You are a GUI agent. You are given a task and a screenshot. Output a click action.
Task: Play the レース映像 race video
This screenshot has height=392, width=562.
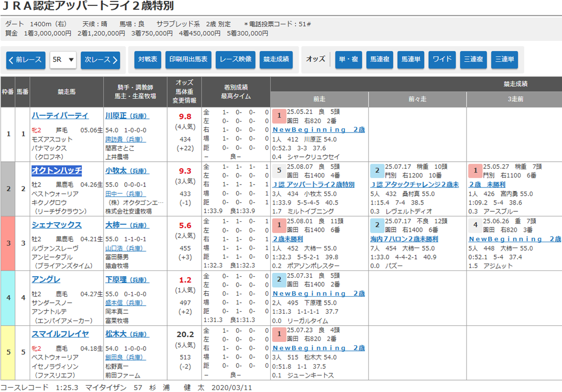236,60
